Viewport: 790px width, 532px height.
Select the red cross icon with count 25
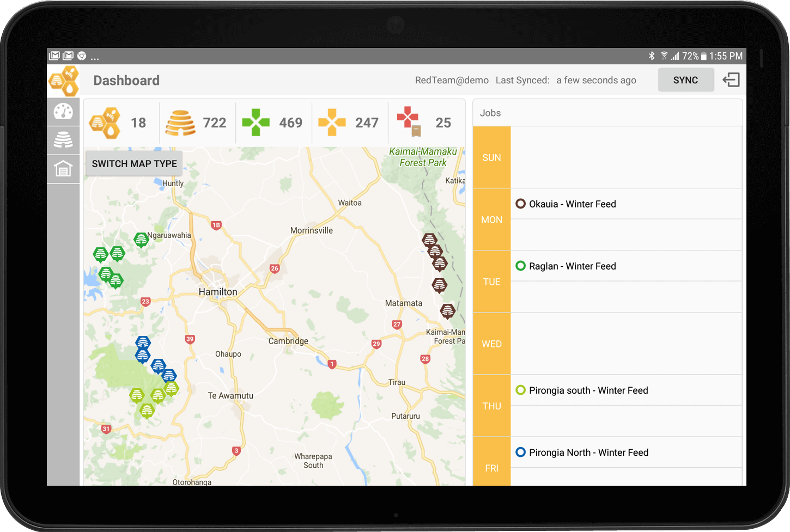(409, 123)
